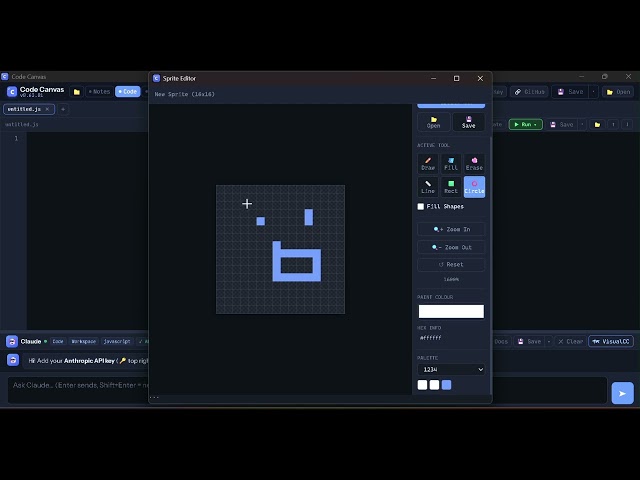640x480 pixels.
Task: Click the down arrow icon in the editor toolbar
Action: click(627, 124)
